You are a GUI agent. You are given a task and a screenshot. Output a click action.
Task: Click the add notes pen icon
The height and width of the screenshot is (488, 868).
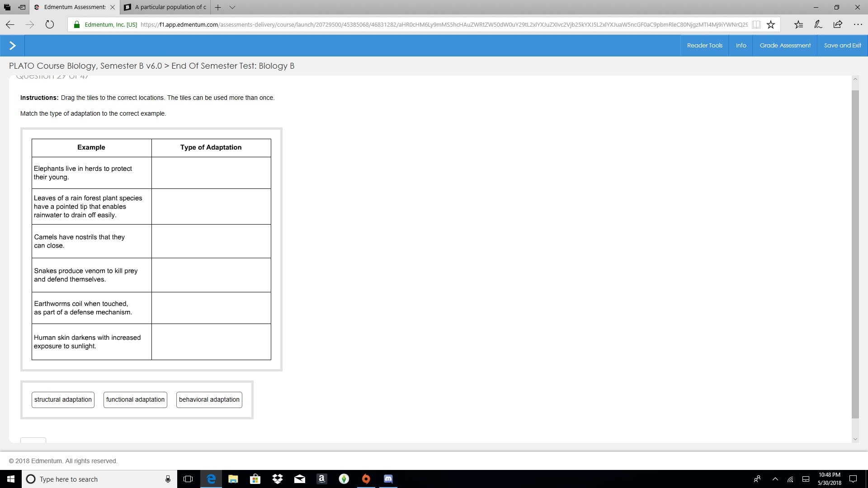coord(818,24)
